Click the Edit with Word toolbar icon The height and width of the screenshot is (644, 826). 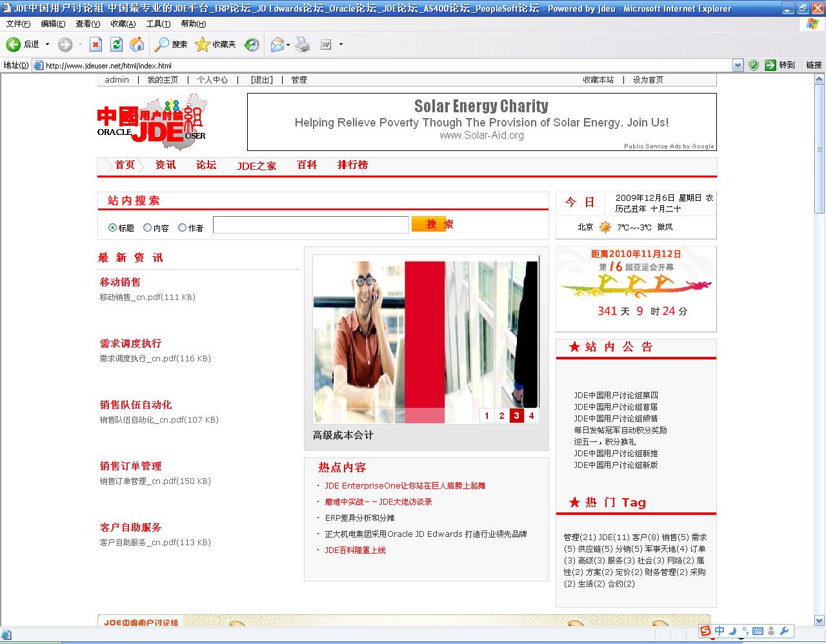pyautogui.click(x=327, y=45)
